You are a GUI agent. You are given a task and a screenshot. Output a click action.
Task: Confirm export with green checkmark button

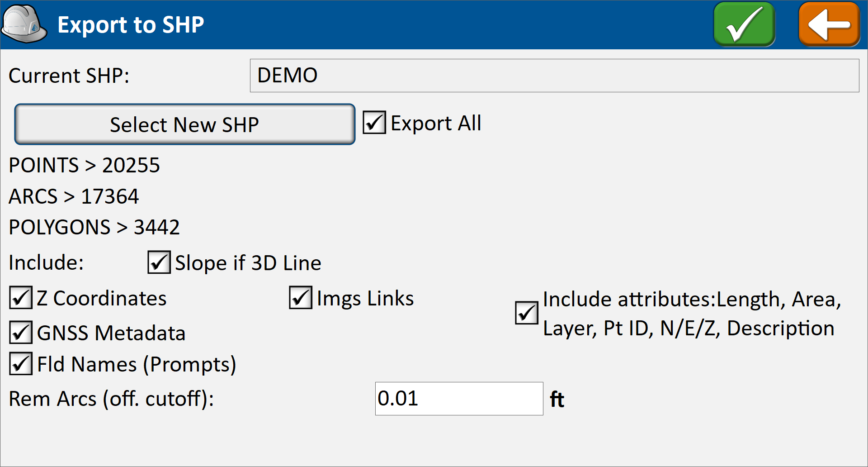[744, 24]
